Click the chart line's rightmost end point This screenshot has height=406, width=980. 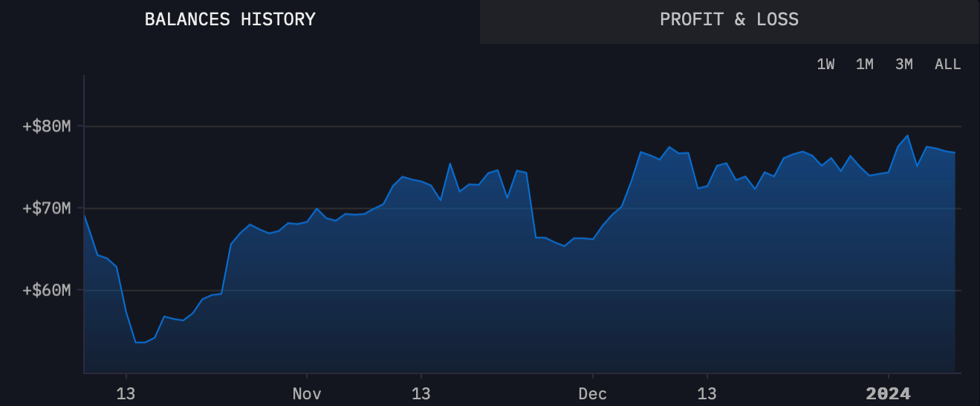point(955,152)
